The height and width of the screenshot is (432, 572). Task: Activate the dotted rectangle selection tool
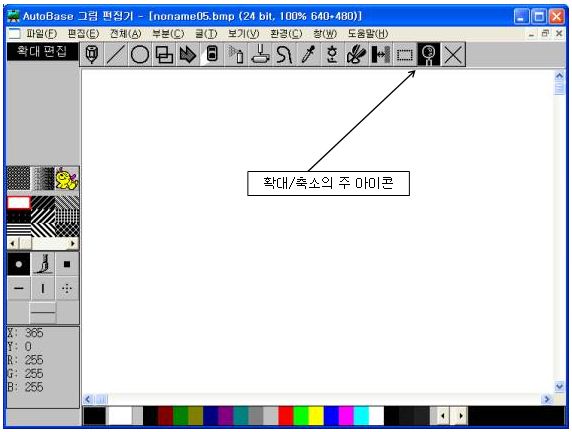pyautogui.click(x=405, y=54)
